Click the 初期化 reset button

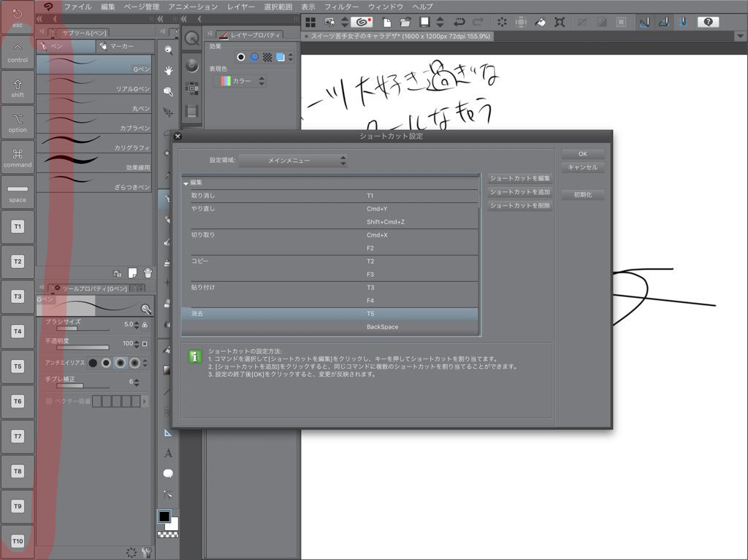click(x=582, y=195)
